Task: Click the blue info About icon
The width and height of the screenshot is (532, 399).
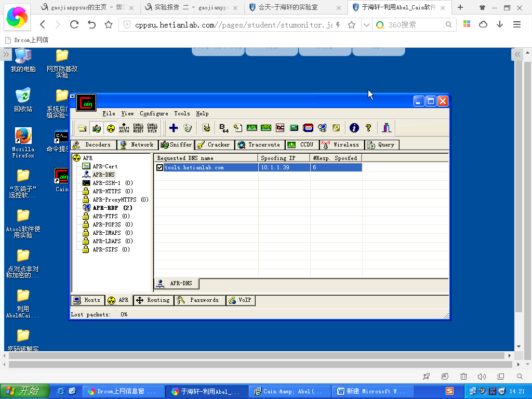Action: pyautogui.click(x=354, y=128)
